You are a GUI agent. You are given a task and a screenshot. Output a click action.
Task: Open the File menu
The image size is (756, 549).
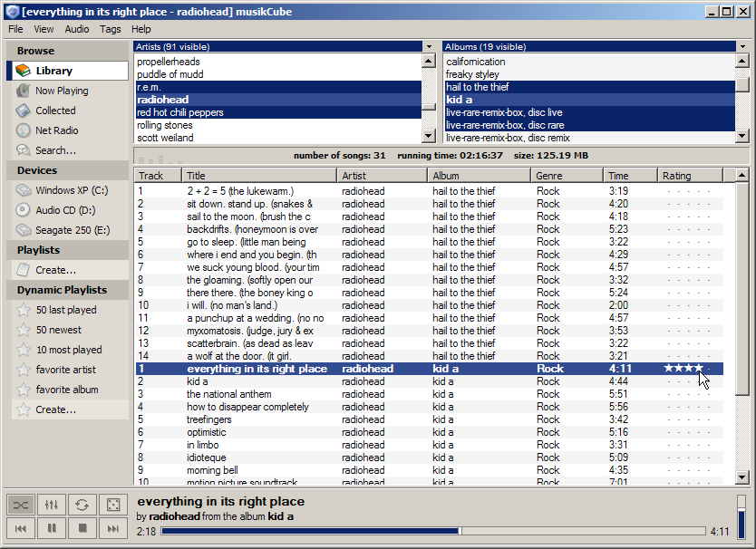tap(15, 29)
